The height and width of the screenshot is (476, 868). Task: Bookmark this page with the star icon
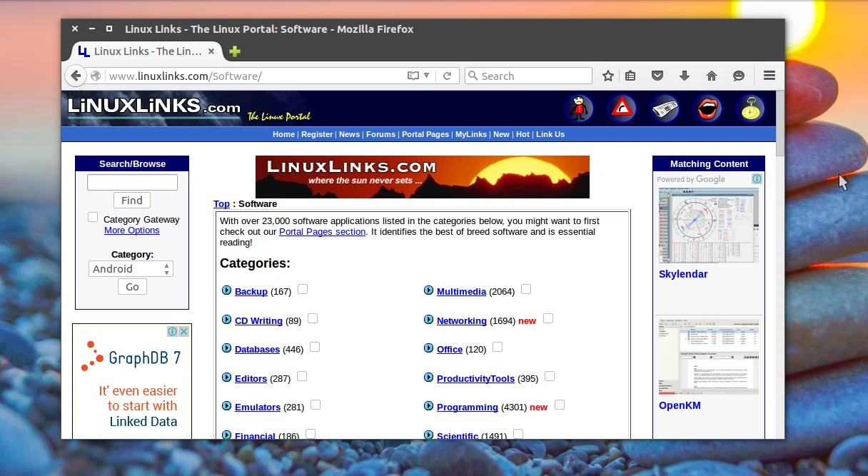608,76
